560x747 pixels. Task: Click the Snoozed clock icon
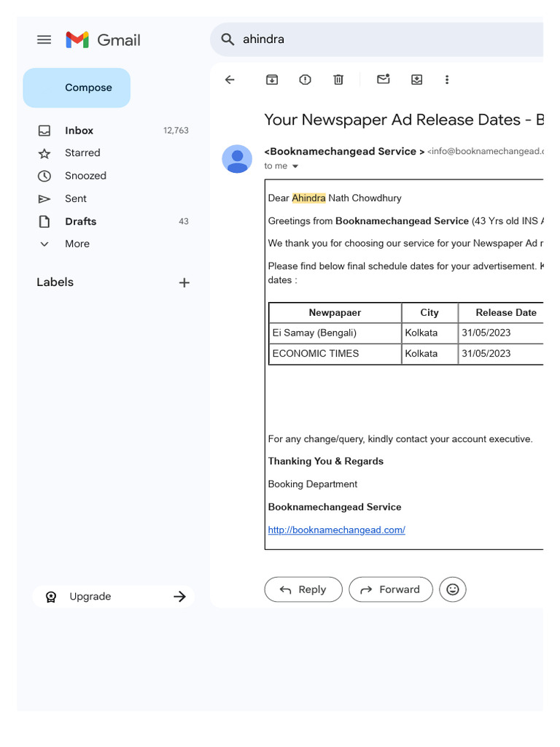point(44,177)
